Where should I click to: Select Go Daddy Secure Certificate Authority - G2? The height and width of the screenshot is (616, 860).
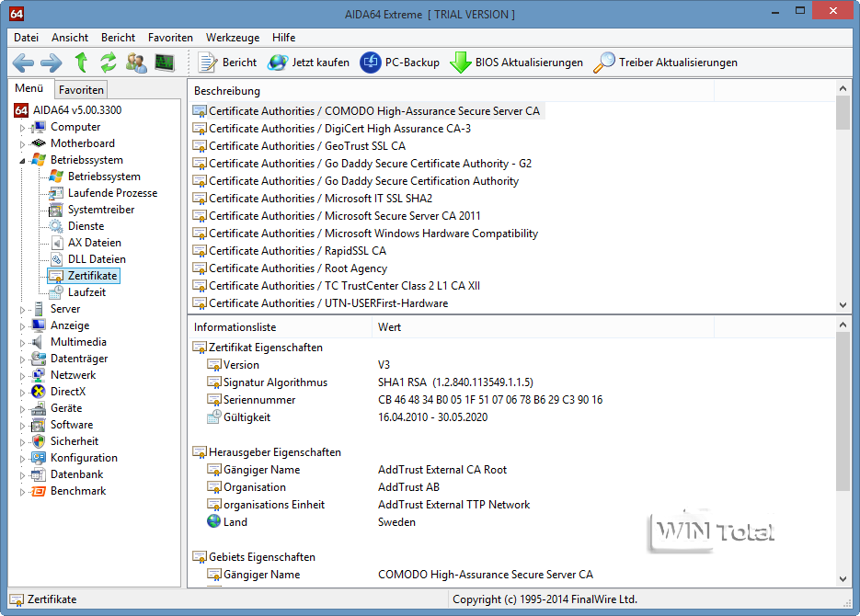[362, 164]
